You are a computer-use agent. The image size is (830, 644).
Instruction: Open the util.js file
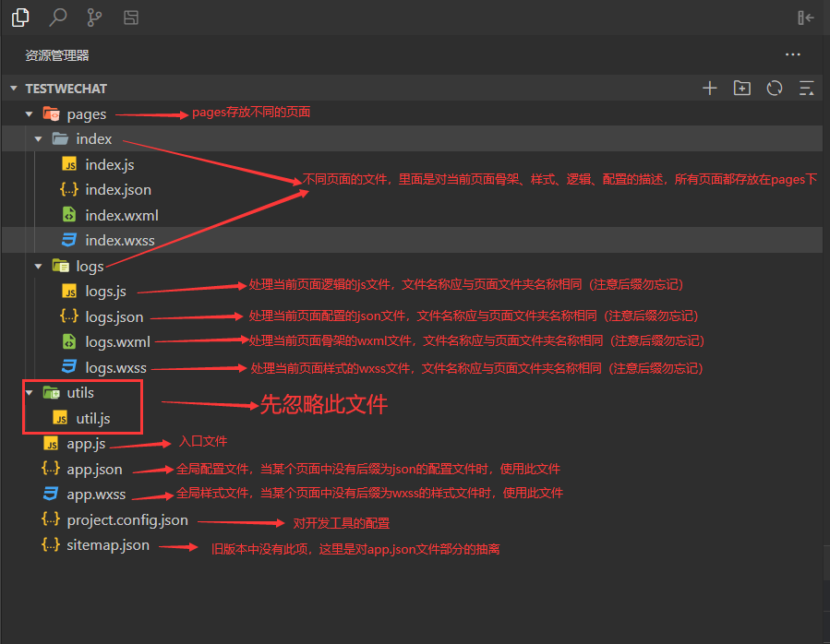pyautogui.click(x=93, y=419)
